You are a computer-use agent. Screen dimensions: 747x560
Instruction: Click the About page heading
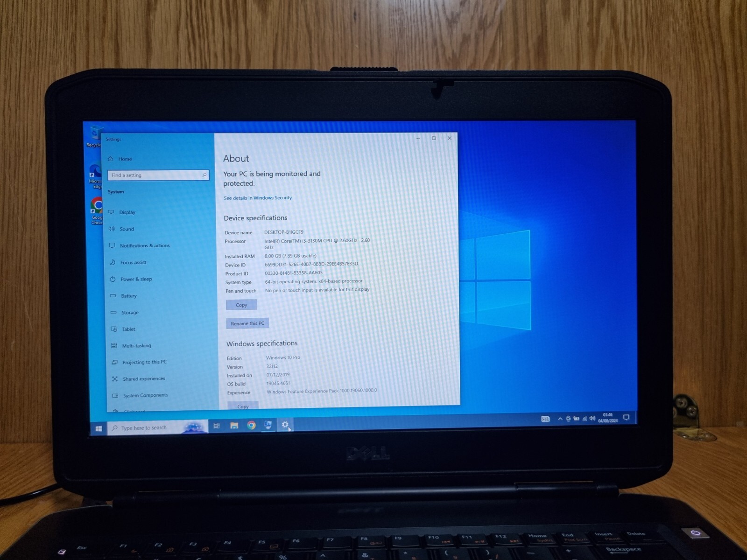tap(236, 159)
